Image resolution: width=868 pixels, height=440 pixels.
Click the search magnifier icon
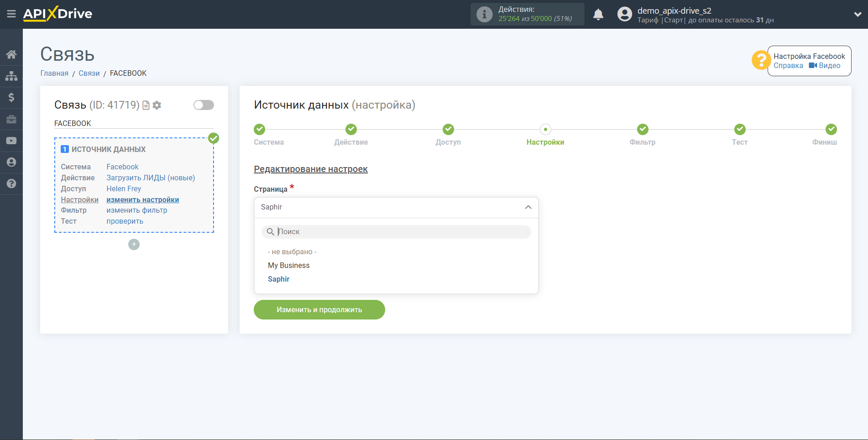[270, 232]
